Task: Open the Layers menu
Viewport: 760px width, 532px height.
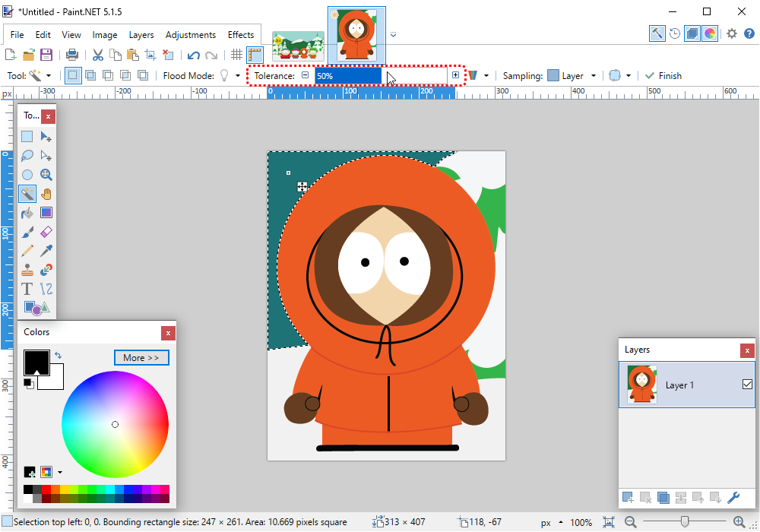Action: 141,35
